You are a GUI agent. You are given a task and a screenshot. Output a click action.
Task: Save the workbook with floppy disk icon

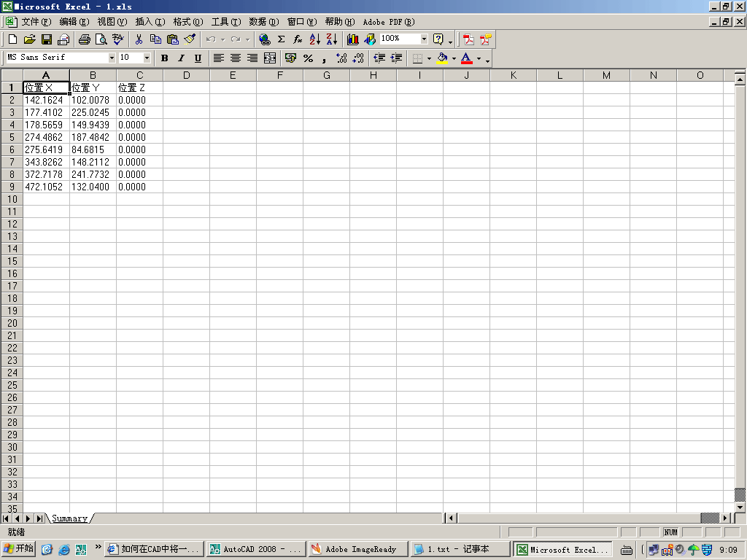coord(47,39)
